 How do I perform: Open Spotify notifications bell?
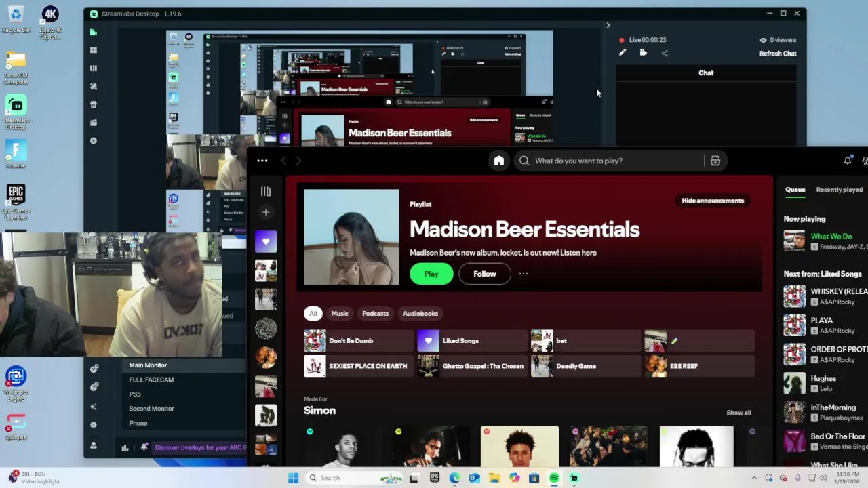point(848,161)
